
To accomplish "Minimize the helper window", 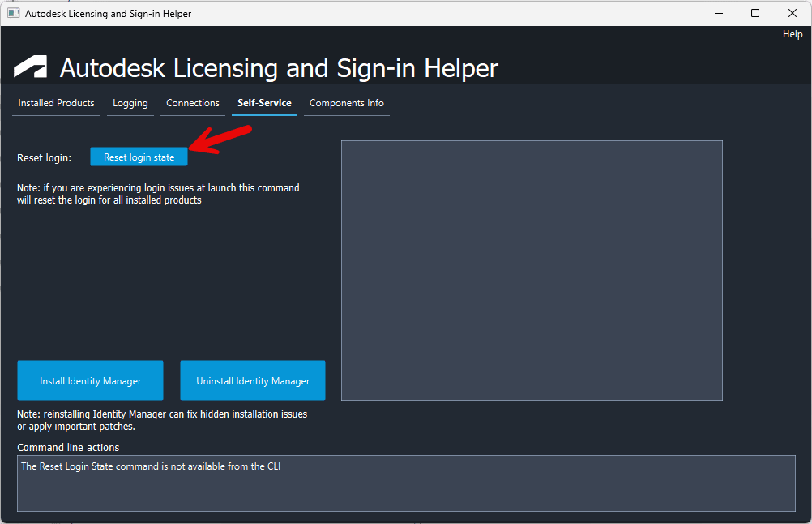I will coord(719,13).
